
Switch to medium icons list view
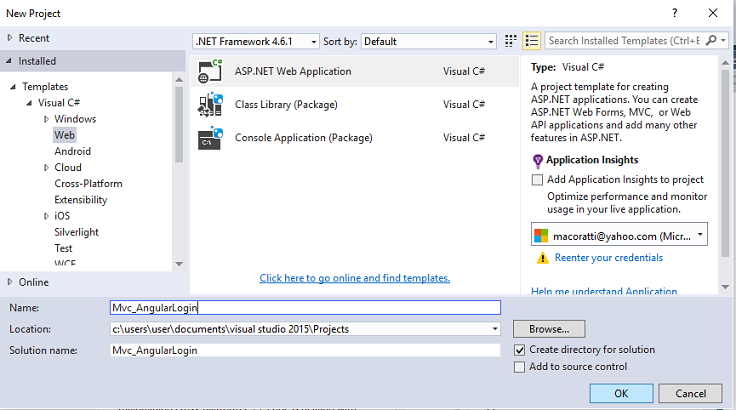531,41
